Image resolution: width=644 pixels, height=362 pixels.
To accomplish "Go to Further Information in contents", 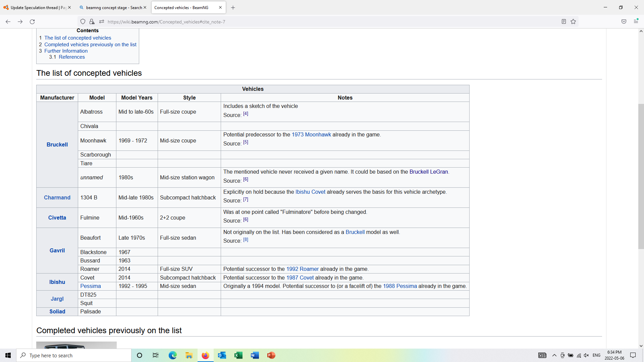I will point(66,51).
